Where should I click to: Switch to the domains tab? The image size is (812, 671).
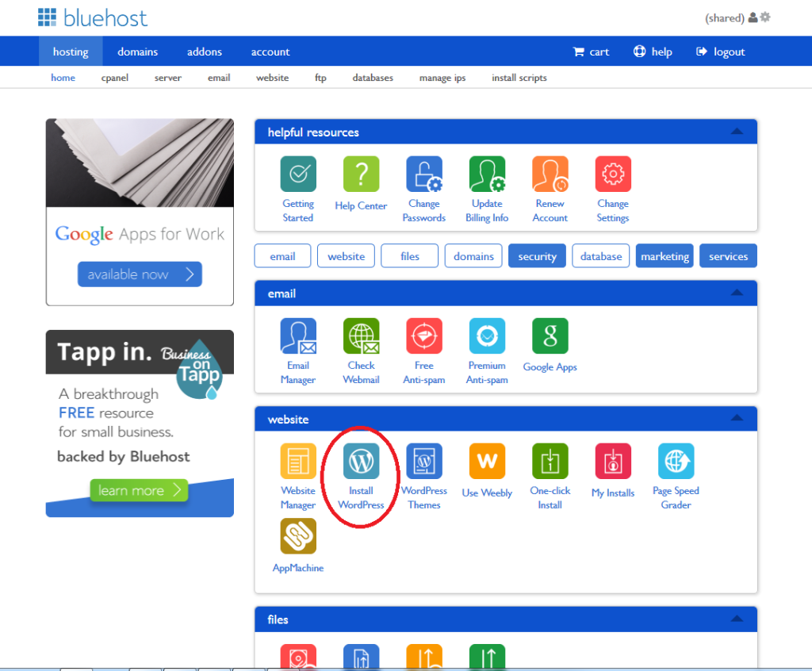tap(137, 52)
